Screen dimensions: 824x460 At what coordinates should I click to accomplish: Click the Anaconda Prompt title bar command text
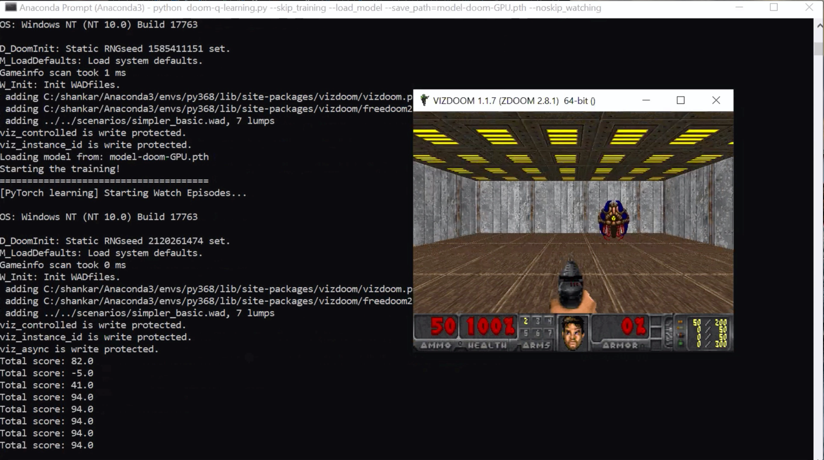(310, 8)
